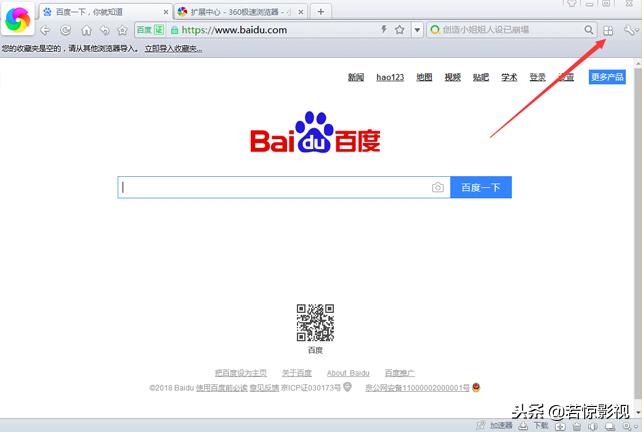Screen dimensions: 642x432
Task: Close the 百度一下 tab
Action: tap(166, 12)
